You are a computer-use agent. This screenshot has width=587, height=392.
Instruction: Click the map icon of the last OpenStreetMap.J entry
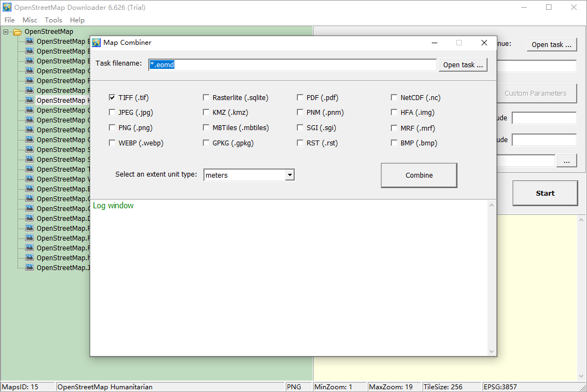tap(28, 267)
